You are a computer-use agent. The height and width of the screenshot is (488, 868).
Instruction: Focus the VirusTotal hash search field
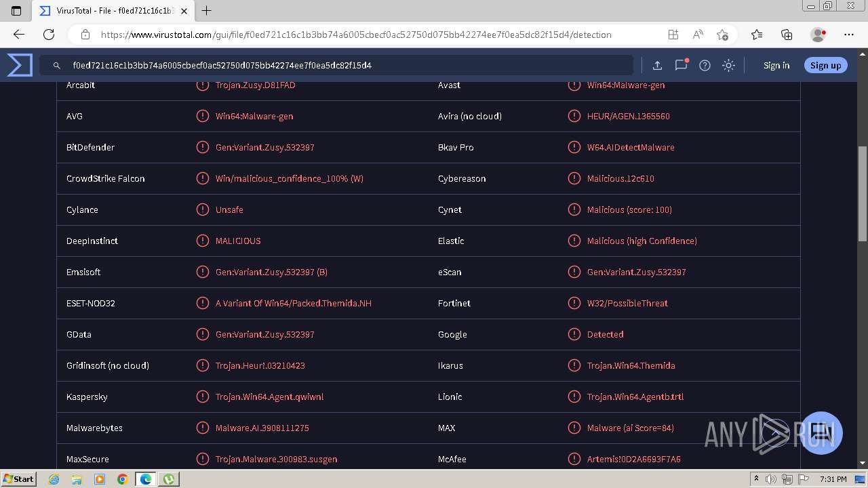coord(336,65)
